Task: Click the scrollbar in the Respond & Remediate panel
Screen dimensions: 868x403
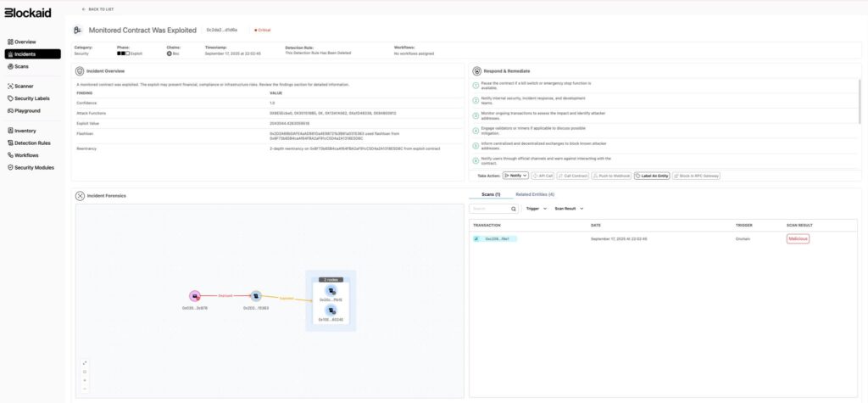Action: point(860,102)
